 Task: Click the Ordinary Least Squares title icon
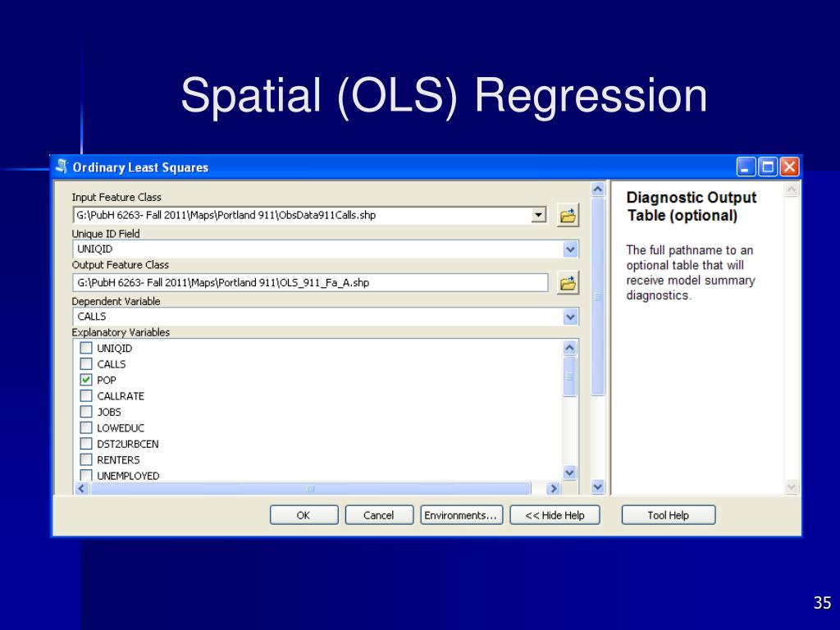click(62, 167)
